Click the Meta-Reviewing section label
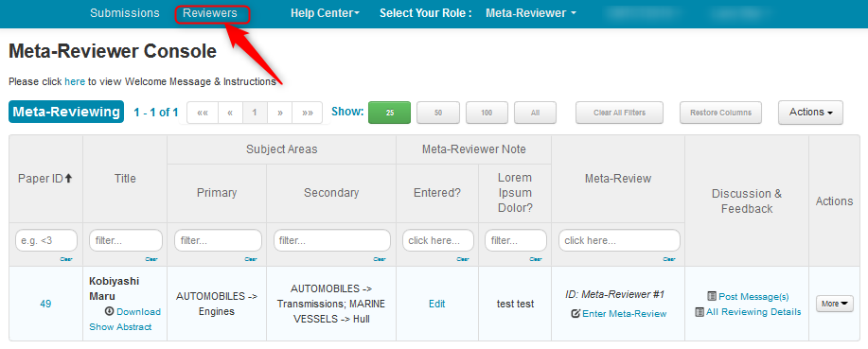Image resolution: width=868 pixels, height=349 pixels. click(66, 113)
